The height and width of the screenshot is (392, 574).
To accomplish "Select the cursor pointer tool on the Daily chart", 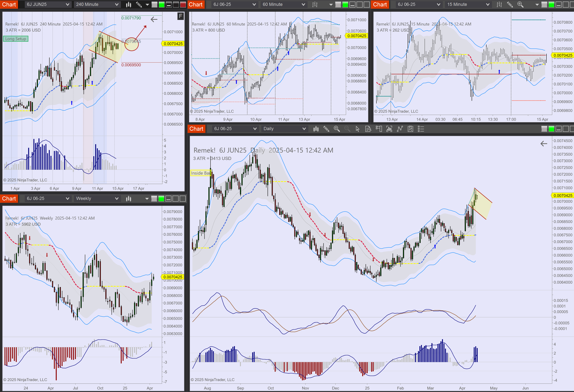I will (357, 129).
